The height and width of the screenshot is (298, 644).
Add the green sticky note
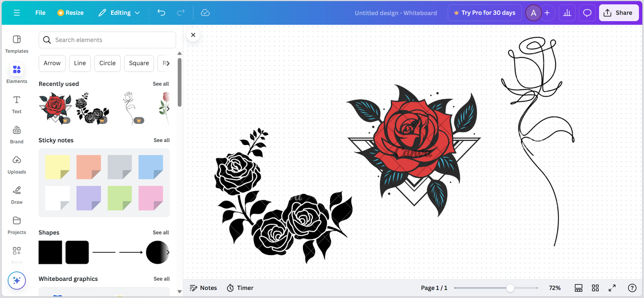tap(120, 198)
